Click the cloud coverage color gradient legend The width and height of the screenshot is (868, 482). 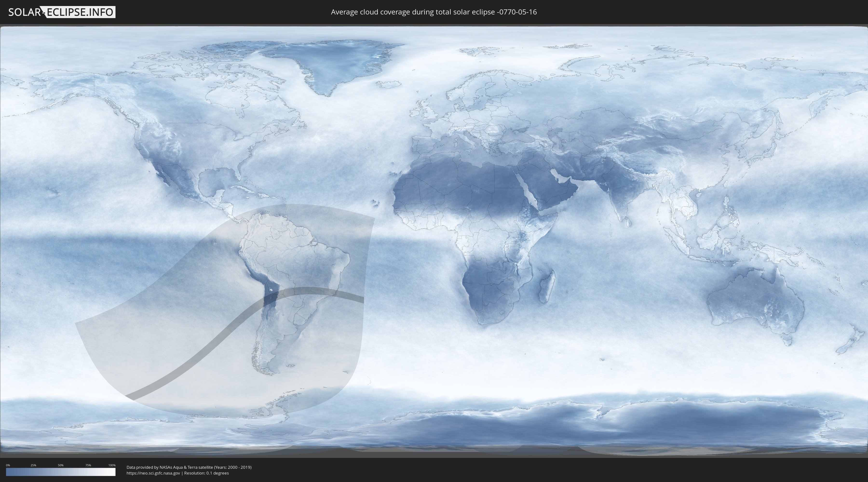pos(61,472)
